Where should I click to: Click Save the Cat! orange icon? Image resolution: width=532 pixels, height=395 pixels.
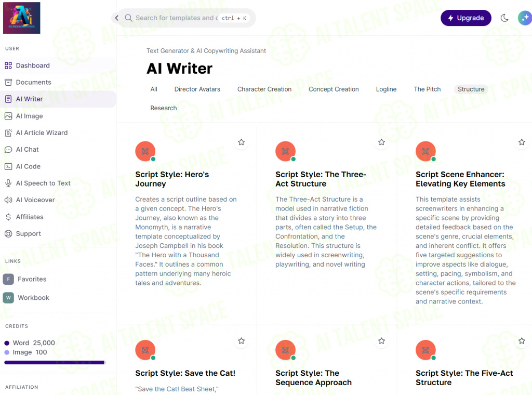coord(145,350)
